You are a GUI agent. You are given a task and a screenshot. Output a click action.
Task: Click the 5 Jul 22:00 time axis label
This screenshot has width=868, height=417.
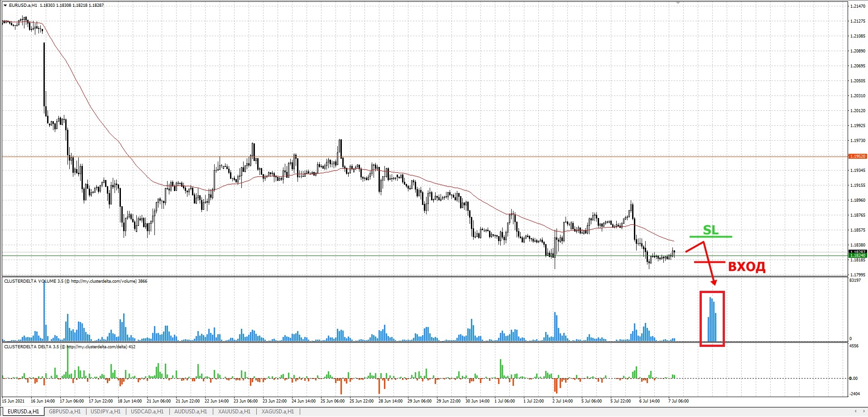coord(621,401)
